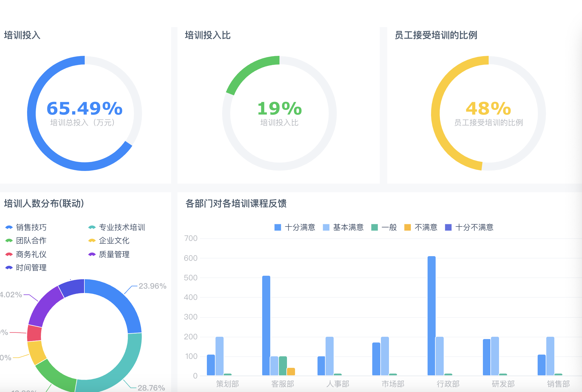Click the 28.76% pie label
The width and height of the screenshot is (582, 392).
[x=151, y=388]
